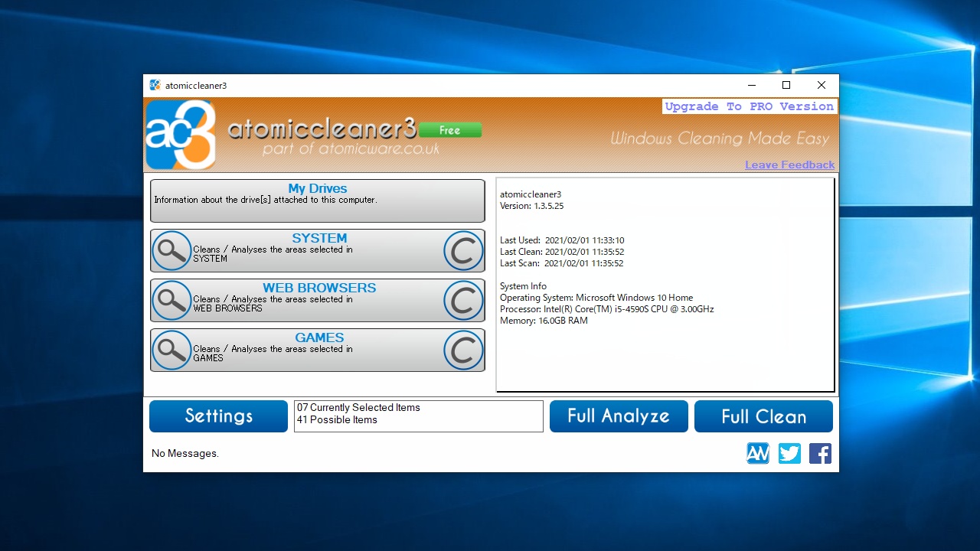
Task: Click the 'Operating System: Microsoft Windows 10 Home' line
Action: 596,298
